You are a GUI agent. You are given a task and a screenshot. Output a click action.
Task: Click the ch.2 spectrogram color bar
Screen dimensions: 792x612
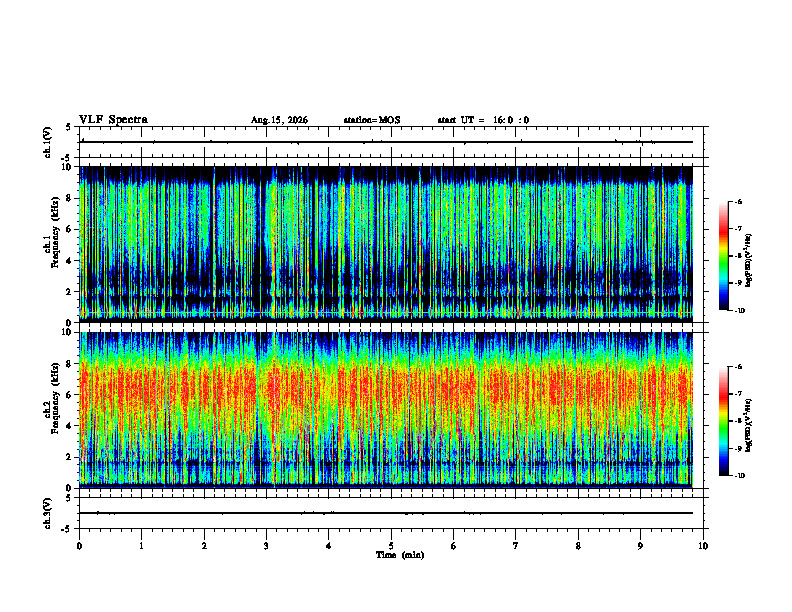pos(723,421)
